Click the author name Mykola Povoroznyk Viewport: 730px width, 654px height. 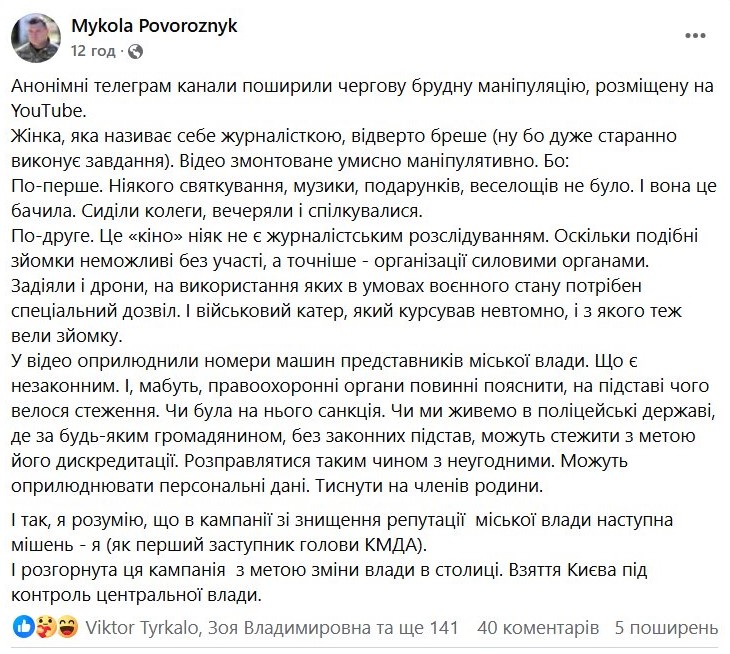pos(153,25)
